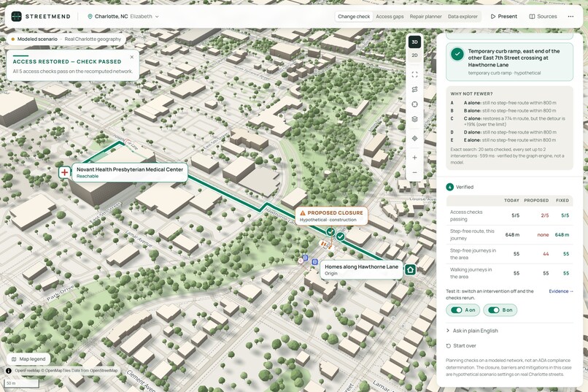588x392 pixels.
Task: Click the 'Walking journeys in the area' row label
Action: (471, 273)
